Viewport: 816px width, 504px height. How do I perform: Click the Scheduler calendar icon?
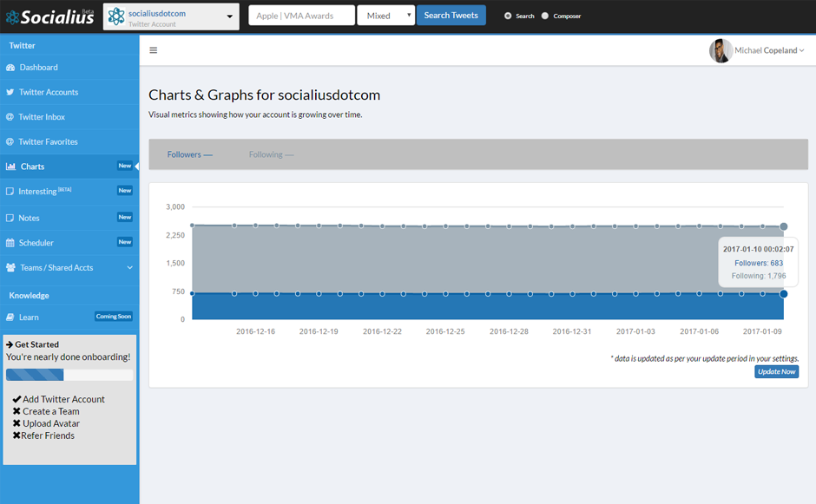(10, 243)
